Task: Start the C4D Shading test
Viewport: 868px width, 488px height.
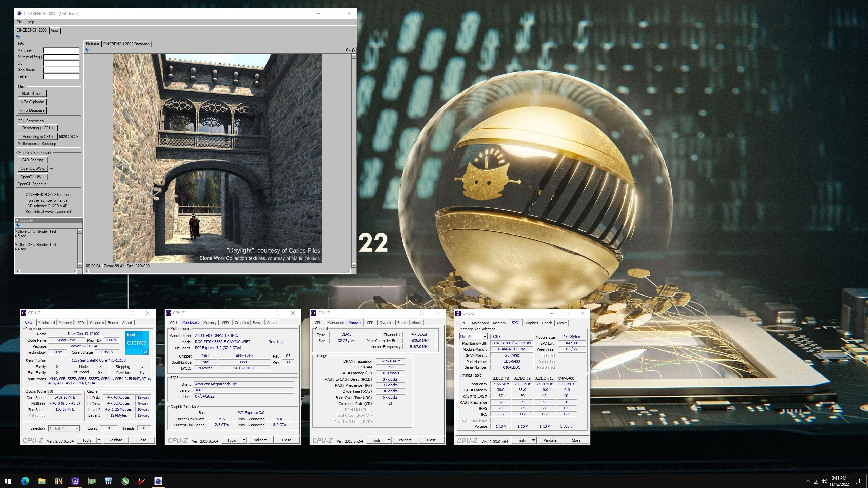Action: coord(33,160)
